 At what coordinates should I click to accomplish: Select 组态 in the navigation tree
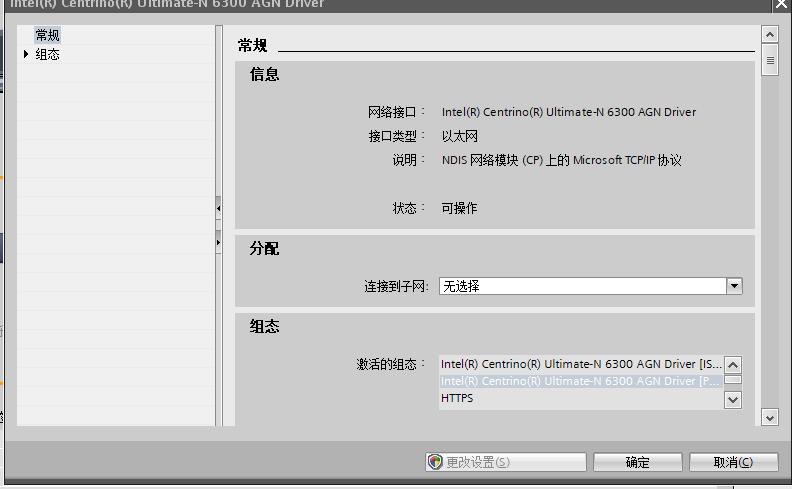tap(47, 54)
